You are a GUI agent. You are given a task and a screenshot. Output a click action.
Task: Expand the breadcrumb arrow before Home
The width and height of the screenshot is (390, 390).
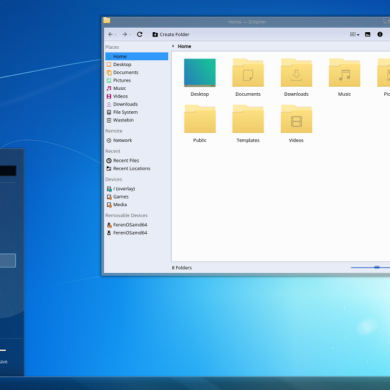pyautogui.click(x=173, y=46)
